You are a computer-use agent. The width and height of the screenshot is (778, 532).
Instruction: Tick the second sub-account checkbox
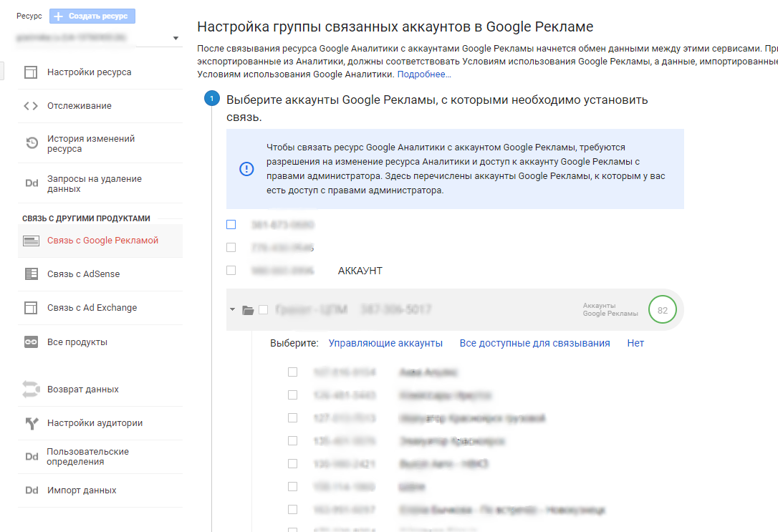point(293,395)
